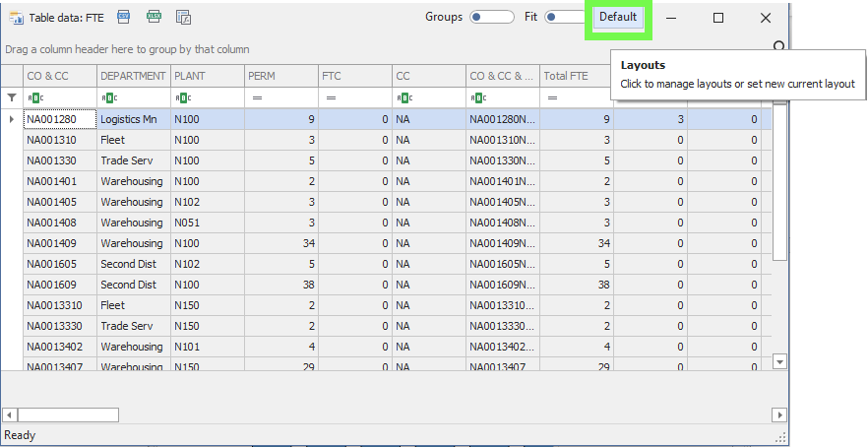Image resolution: width=868 pixels, height=447 pixels.
Task: Toggle the Fit switch
Action: pos(565,17)
